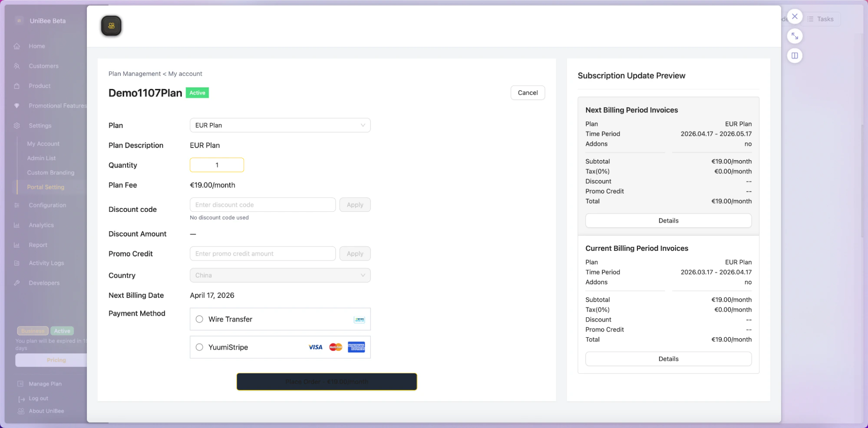
Task: Click the Home icon in sidebar
Action: point(17,46)
